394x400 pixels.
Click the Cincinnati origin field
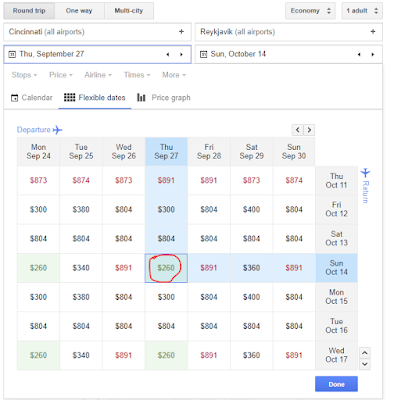point(97,32)
